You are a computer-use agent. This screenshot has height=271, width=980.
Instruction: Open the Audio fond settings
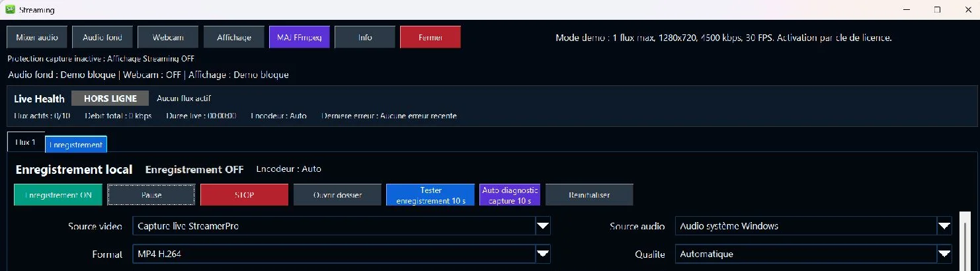coord(102,37)
